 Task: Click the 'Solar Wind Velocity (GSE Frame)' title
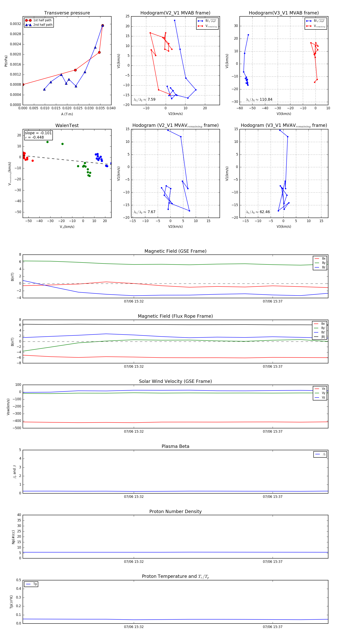point(175,381)
